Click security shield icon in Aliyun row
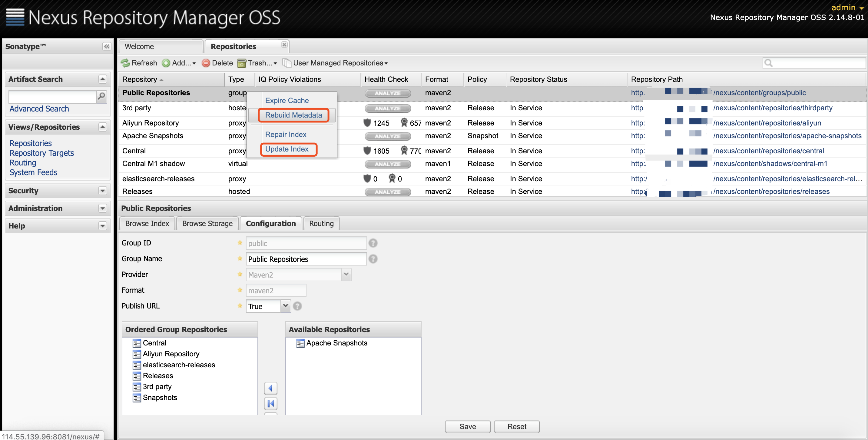868x440 pixels. coord(367,123)
